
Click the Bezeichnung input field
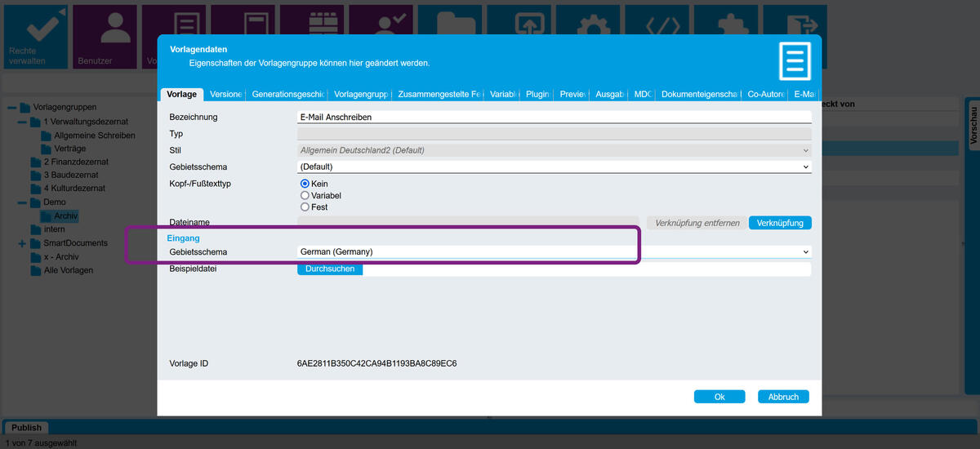pos(555,117)
